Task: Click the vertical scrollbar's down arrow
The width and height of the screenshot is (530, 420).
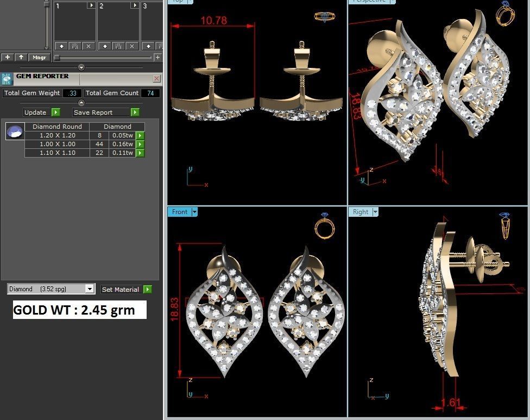Action: 47,48
